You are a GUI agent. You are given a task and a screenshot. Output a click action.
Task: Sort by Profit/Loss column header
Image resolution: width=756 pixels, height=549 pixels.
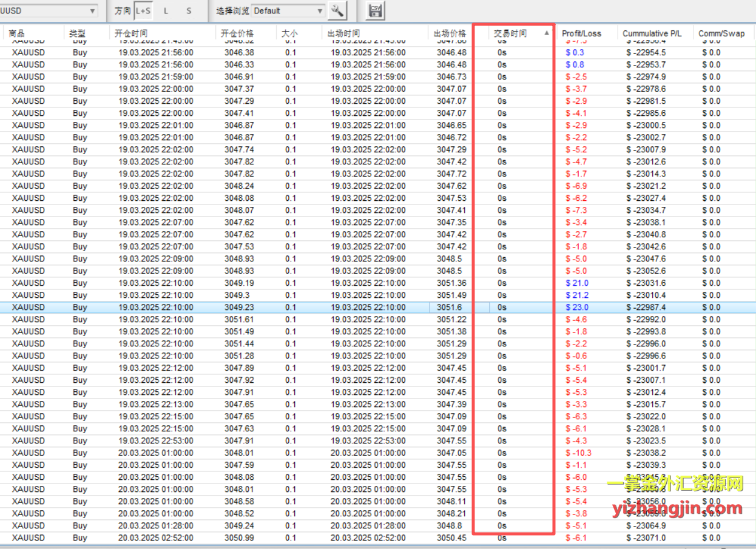coord(581,33)
